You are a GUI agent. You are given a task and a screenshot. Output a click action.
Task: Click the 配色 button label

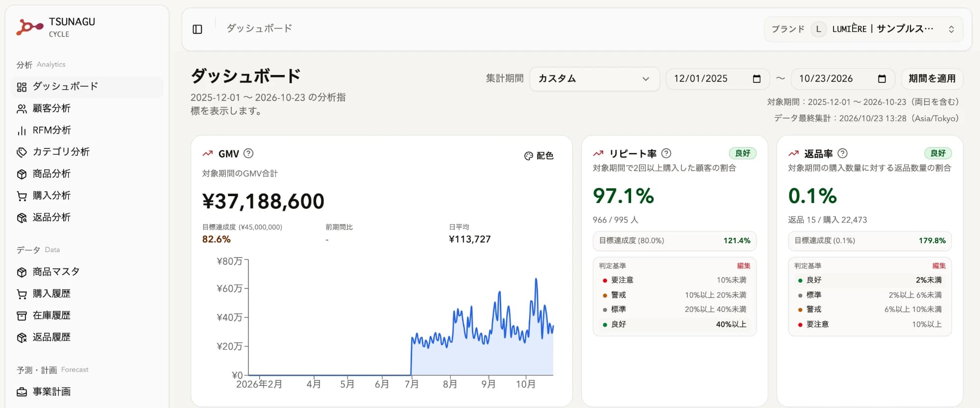[x=545, y=156]
